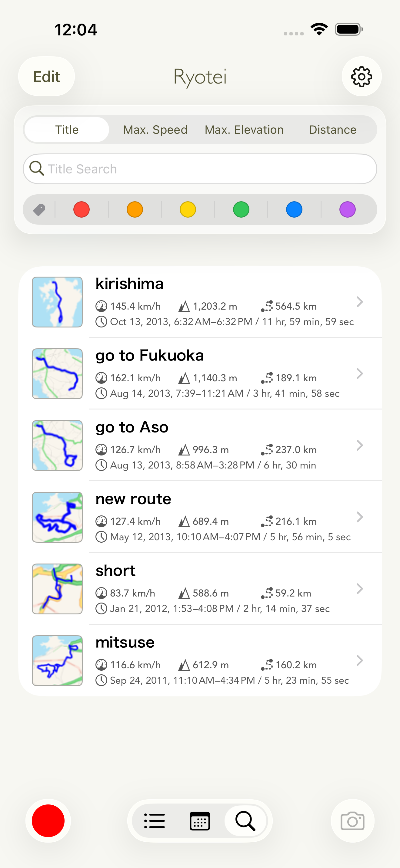Tap the red record button
Screen dimensions: 400x868
(48, 820)
